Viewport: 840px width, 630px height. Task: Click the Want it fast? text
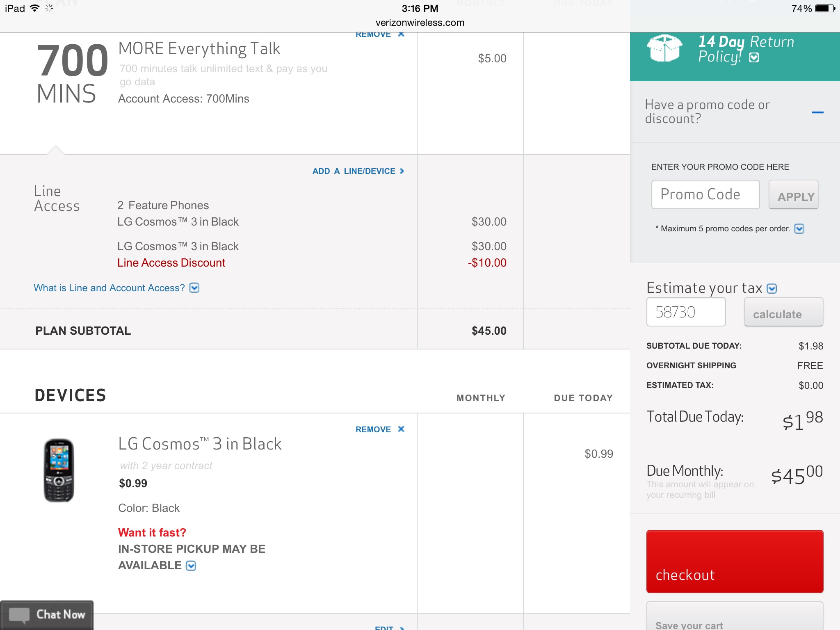tap(152, 532)
